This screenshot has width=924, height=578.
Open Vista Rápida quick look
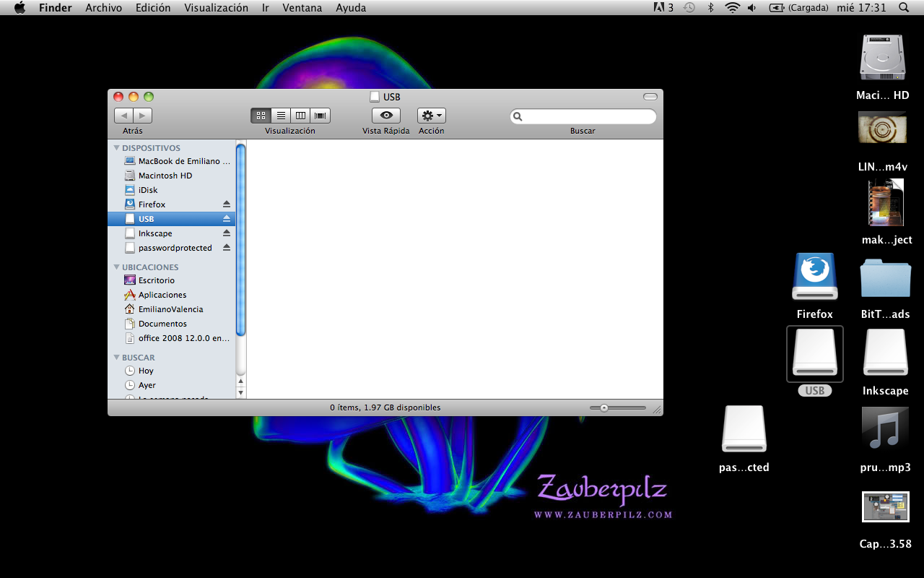(386, 116)
